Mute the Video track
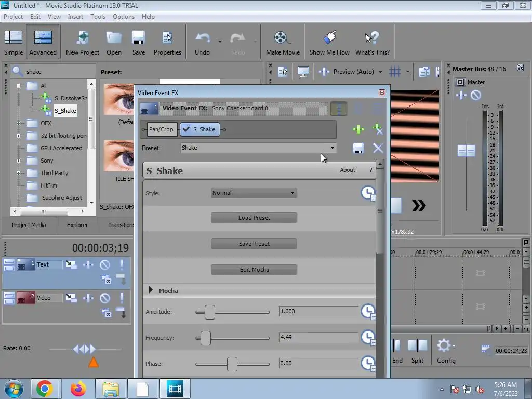Image resolution: width=532 pixels, height=399 pixels. click(104, 298)
